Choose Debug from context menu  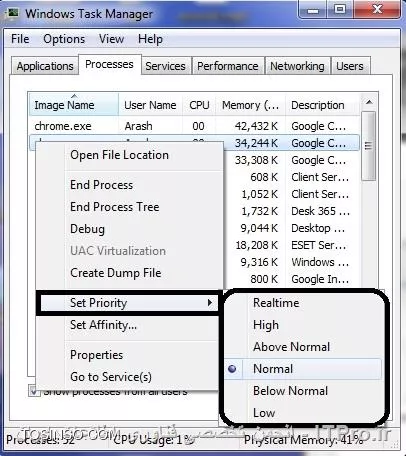[x=129, y=229]
